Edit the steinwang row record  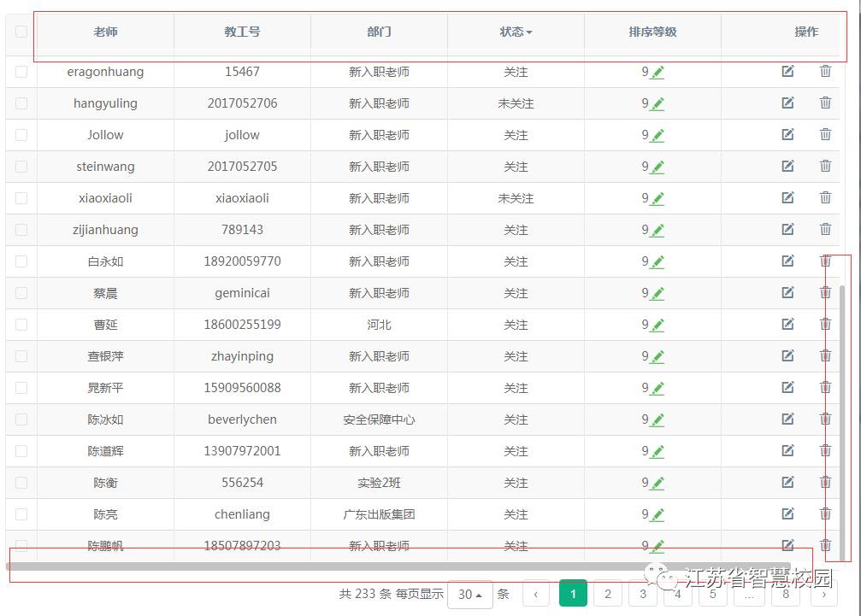787,167
